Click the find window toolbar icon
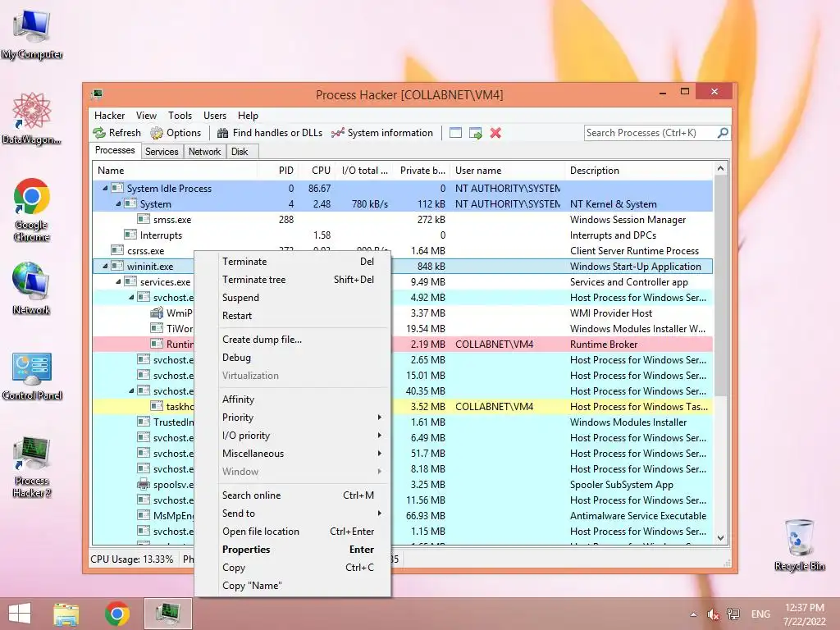Viewport: 840px width, 630px height. (x=455, y=133)
